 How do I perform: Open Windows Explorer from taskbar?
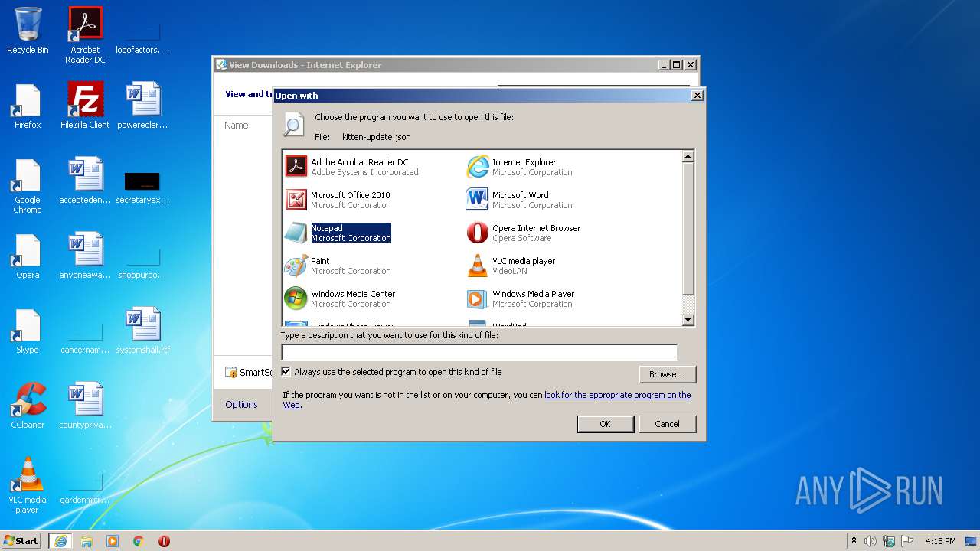[x=87, y=540]
